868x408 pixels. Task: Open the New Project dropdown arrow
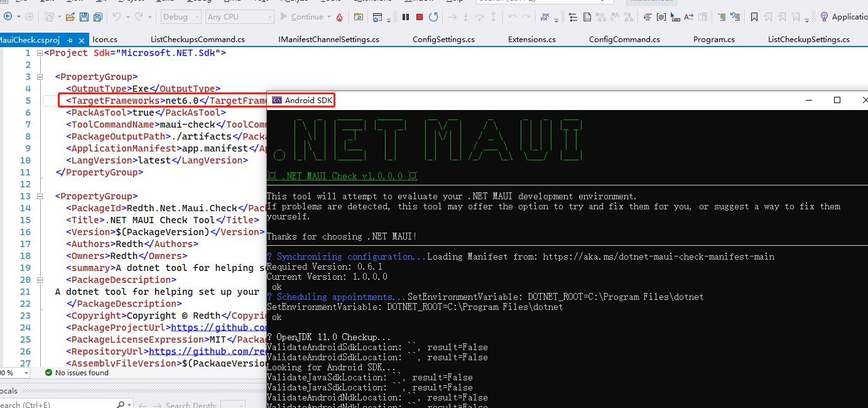click(x=59, y=17)
